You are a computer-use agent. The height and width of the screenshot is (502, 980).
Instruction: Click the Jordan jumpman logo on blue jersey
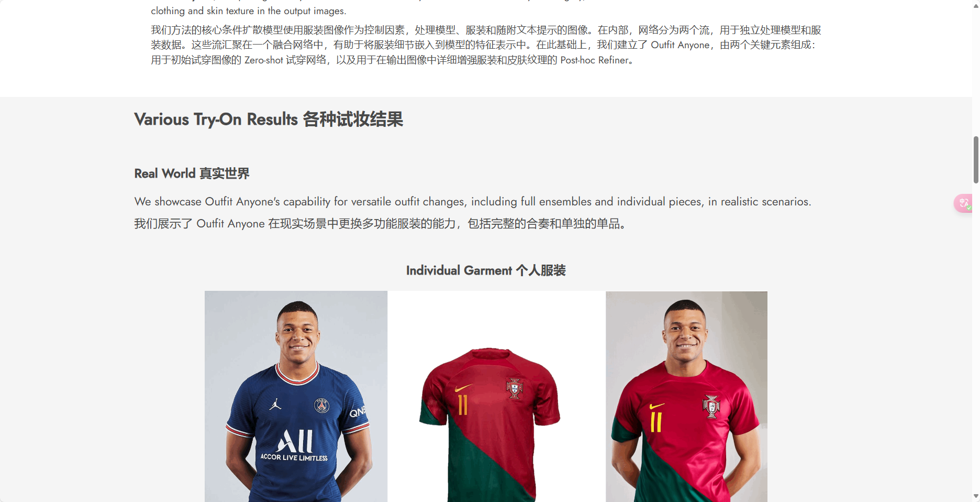(275, 404)
